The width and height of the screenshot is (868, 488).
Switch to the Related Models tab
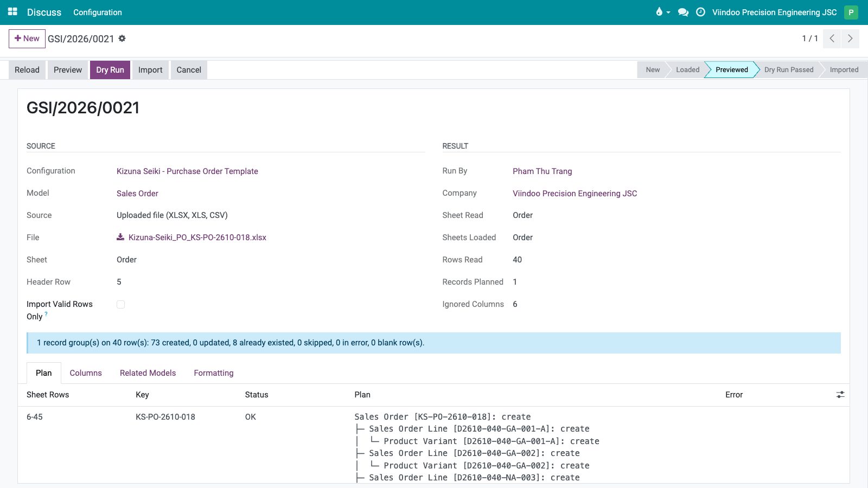[148, 373]
